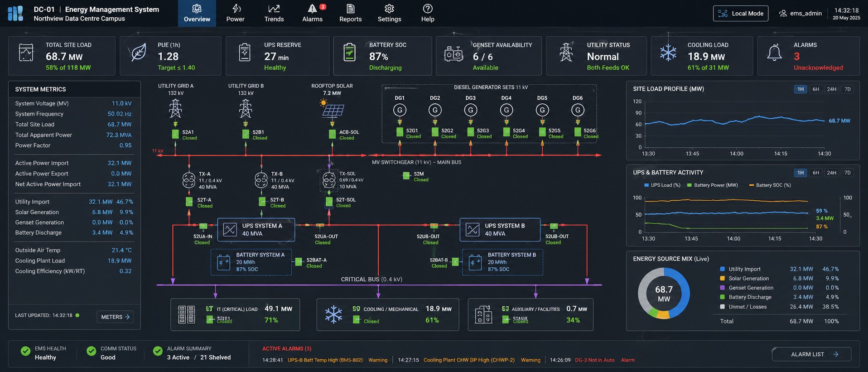Image resolution: width=868 pixels, height=372 pixels.
Task: Click the Utility Import blue legend swatch
Action: pyautogui.click(x=723, y=269)
